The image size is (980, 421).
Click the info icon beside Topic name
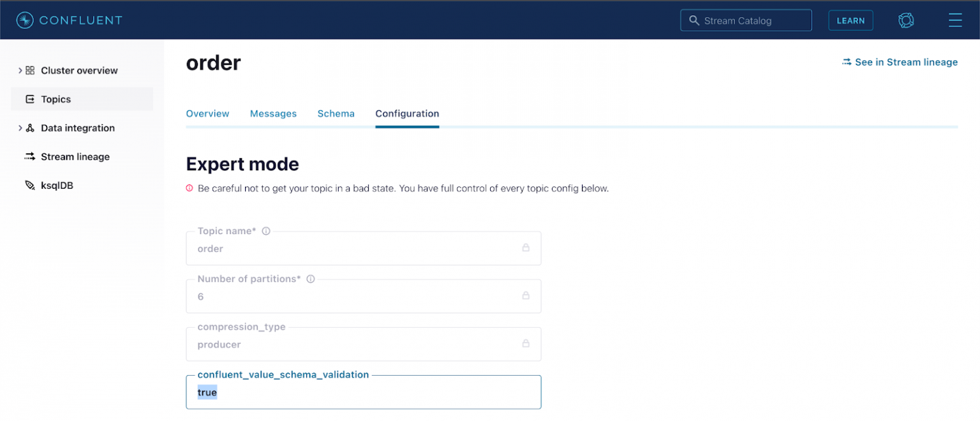(266, 231)
